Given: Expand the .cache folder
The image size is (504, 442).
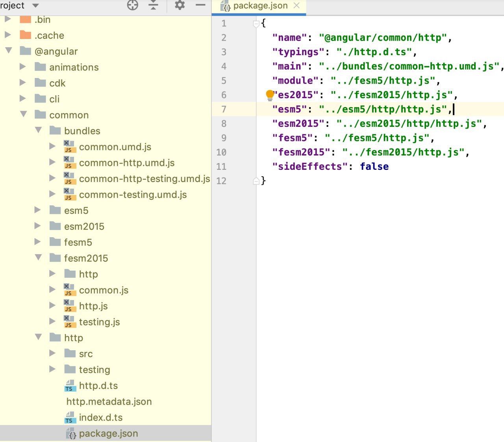Looking at the screenshot, I should tap(7, 35).
